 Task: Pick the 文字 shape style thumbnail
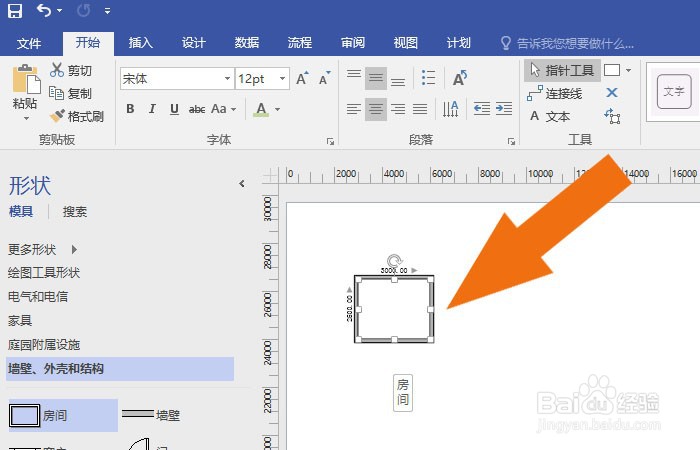pyautogui.click(x=674, y=92)
